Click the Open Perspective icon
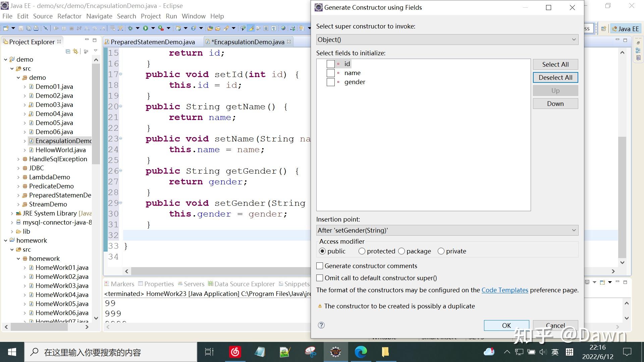The height and width of the screenshot is (362, 644). point(603,29)
